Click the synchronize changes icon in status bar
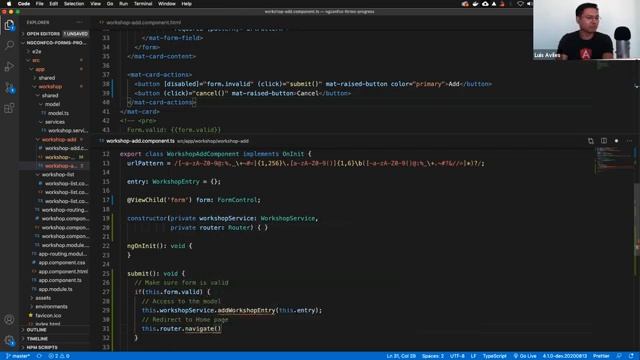 39,356
